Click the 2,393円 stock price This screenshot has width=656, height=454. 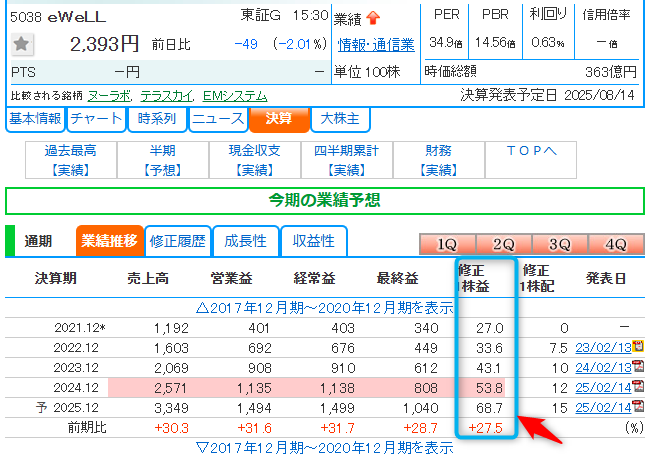pos(104,44)
